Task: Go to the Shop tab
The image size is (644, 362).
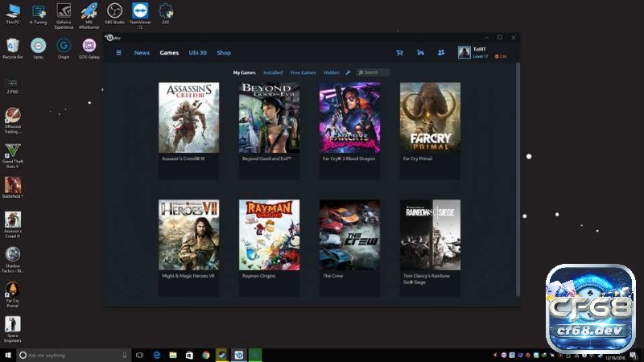Action: tap(224, 52)
